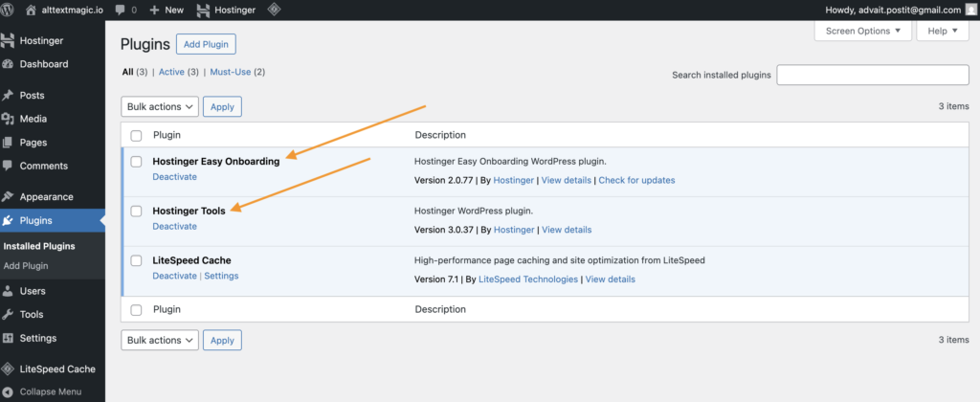Check the Hostinger Tools checkbox
The height and width of the screenshot is (402, 980).
tap(136, 212)
